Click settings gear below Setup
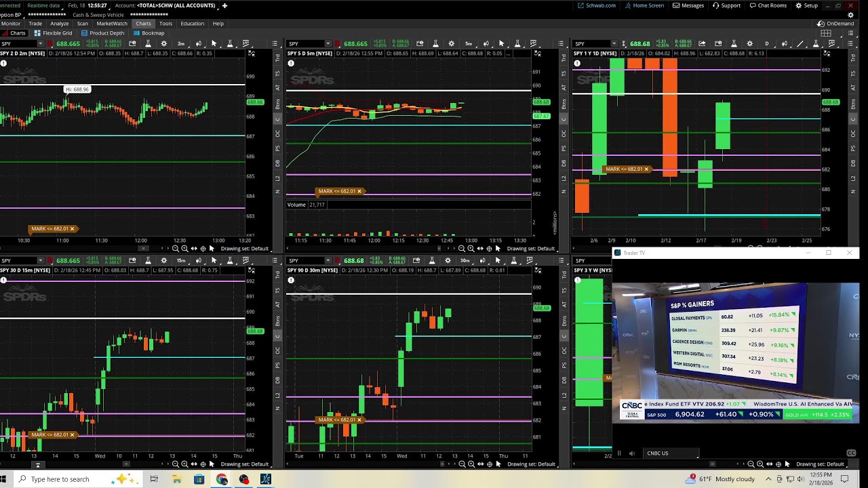 851,14
